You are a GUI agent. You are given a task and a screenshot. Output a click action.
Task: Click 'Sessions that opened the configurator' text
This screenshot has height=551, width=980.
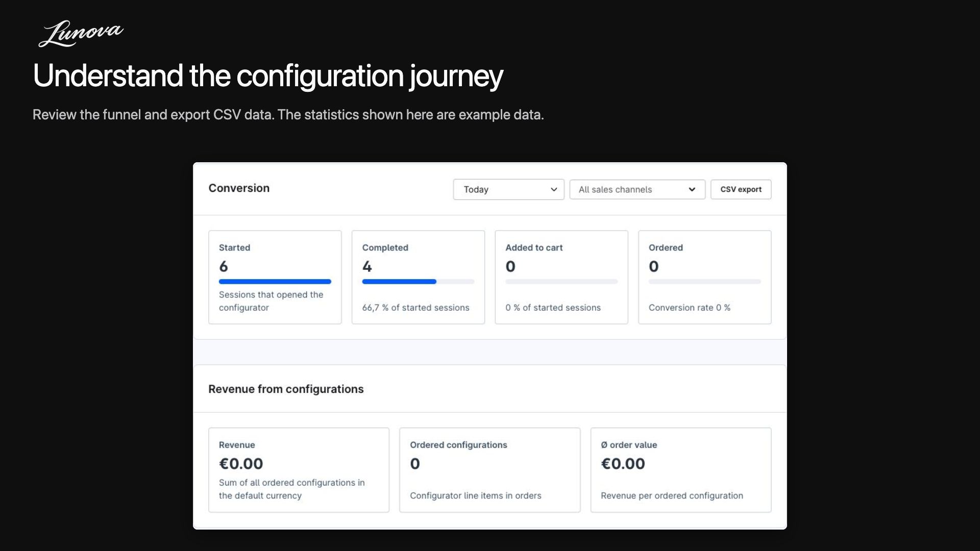[x=271, y=301]
